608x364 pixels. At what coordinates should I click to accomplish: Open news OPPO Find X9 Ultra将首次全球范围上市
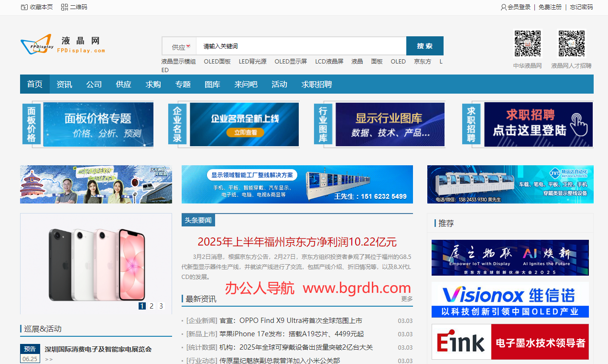291,321
